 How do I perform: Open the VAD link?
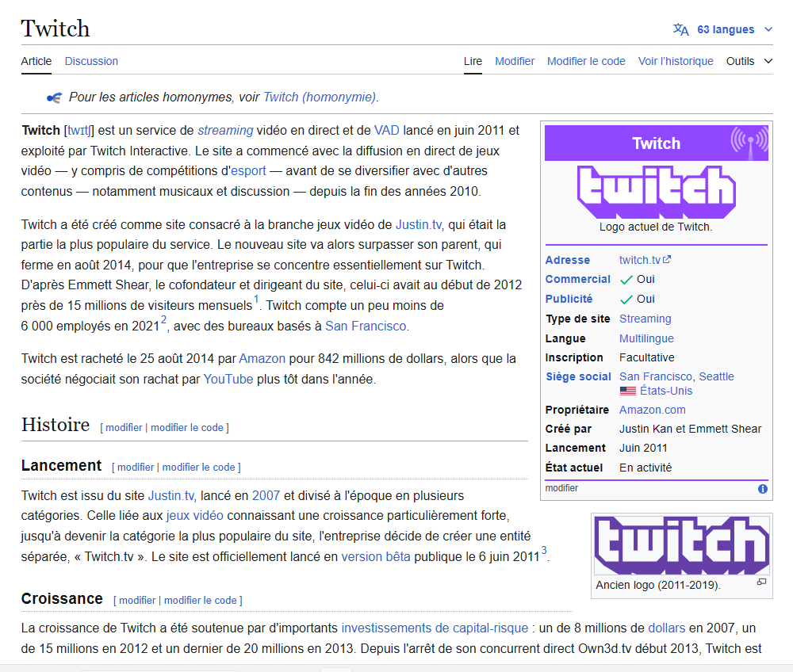click(x=386, y=130)
